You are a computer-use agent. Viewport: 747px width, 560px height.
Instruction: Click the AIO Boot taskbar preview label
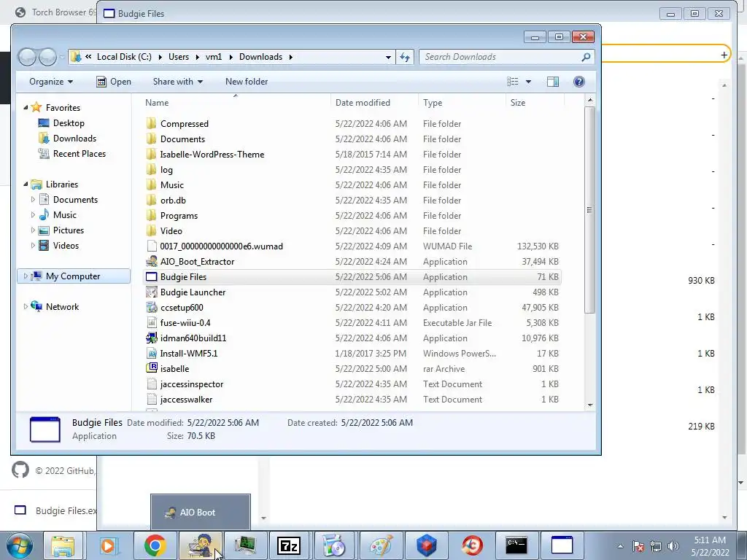click(x=197, y=513)
